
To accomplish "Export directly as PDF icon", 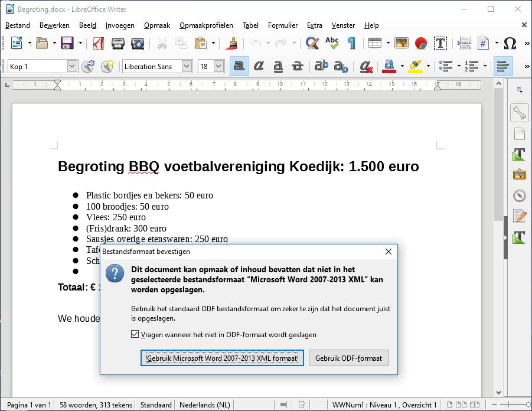I will (x=99, y=43).
